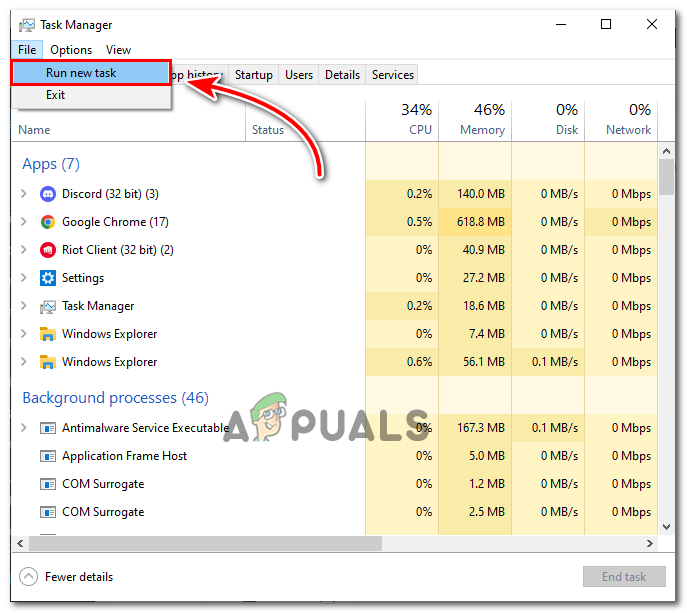
Task: Sort by the Status column header
Action: point(268,130)
